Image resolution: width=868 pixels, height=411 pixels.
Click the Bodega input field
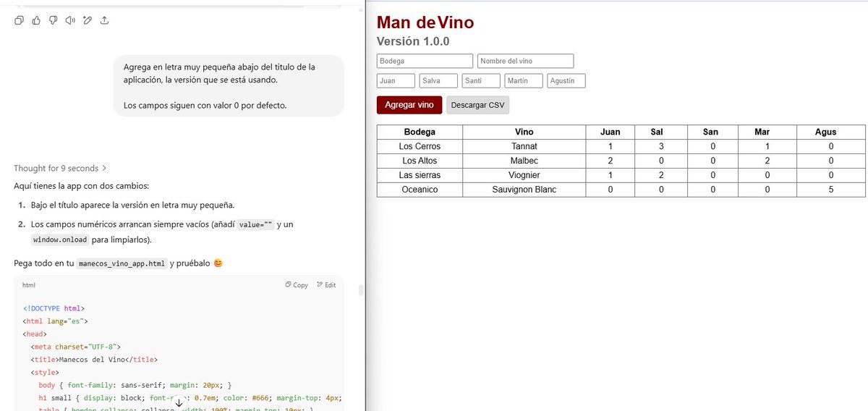pyautogui.click(x=425, y=62)
